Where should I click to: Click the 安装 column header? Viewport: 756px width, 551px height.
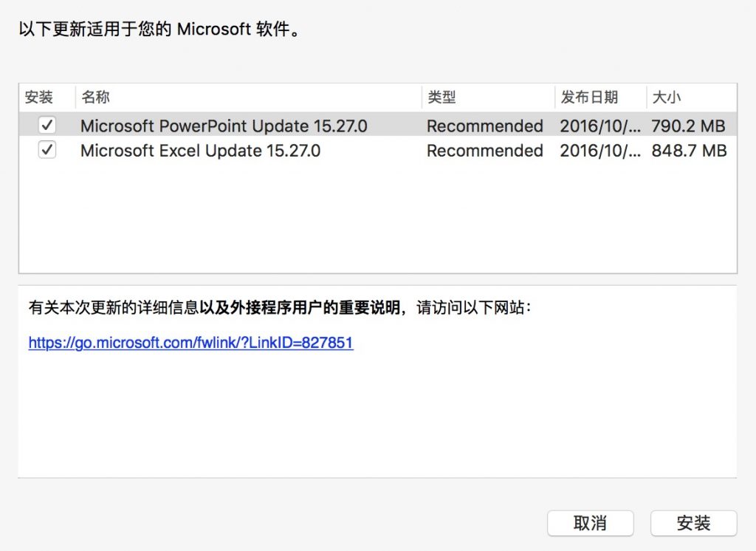pyautogui.click(x=47, y=97)
